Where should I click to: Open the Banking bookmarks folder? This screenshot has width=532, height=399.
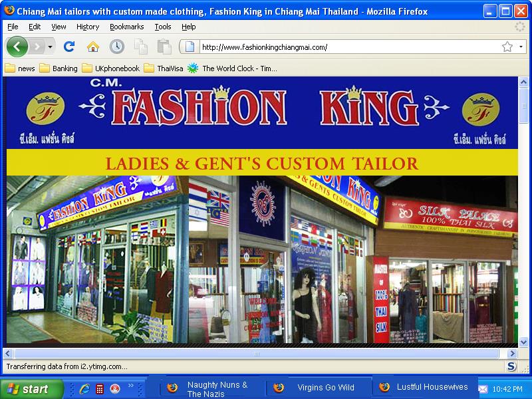(x=59, y=68)
